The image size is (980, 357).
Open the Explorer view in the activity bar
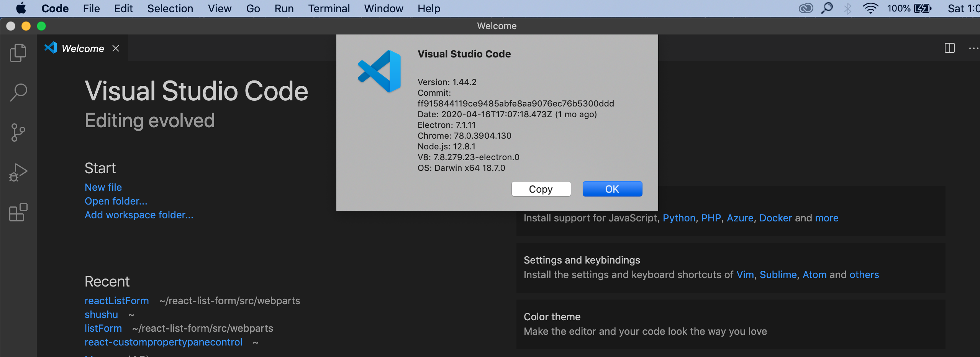click(x=18, y=52)
